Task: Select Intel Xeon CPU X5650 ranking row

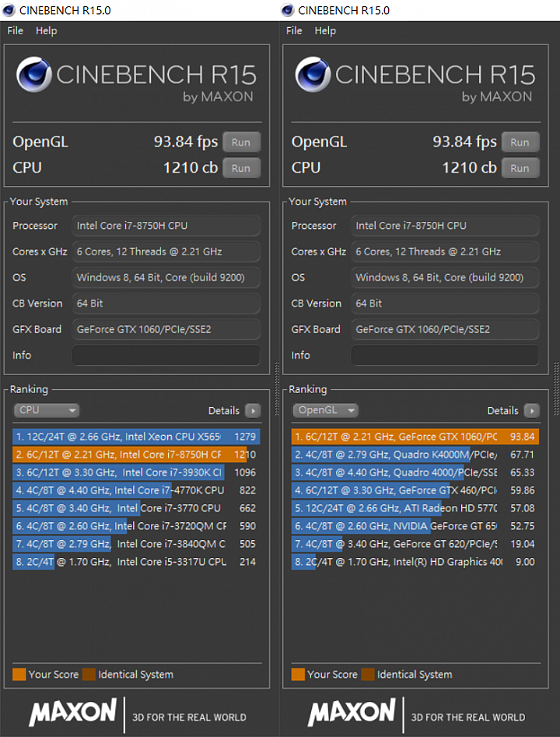Action: pyautogui.click(x=136, y=437)
